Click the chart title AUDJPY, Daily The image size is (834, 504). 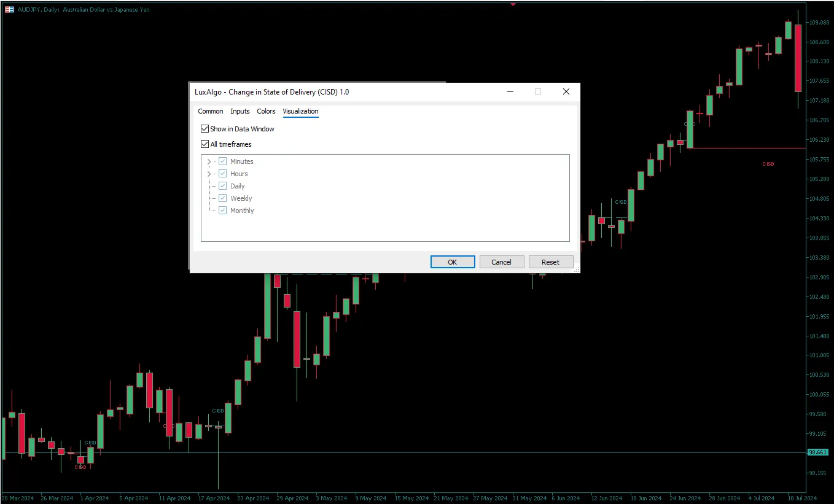coord(84,9)
